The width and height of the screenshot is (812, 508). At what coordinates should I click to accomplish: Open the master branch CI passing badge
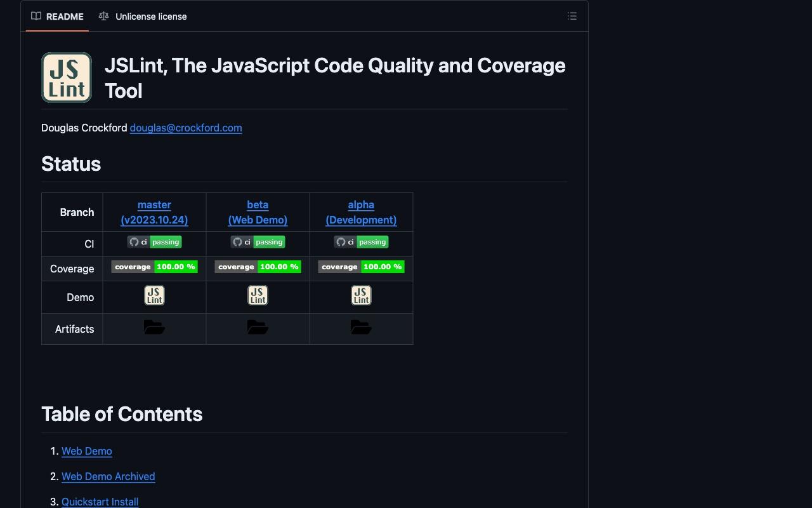[154, 242]
